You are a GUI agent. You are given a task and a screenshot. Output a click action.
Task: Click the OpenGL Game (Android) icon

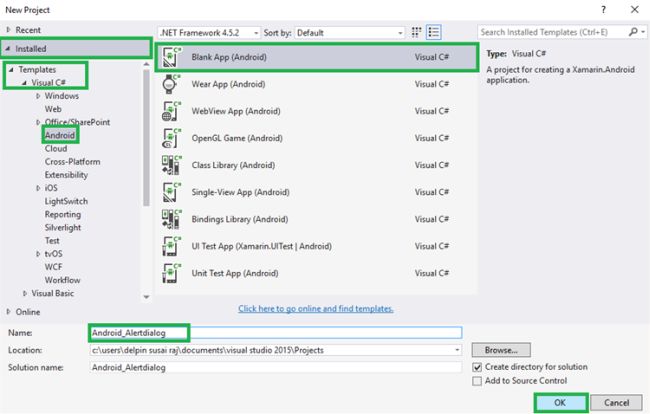171,138
